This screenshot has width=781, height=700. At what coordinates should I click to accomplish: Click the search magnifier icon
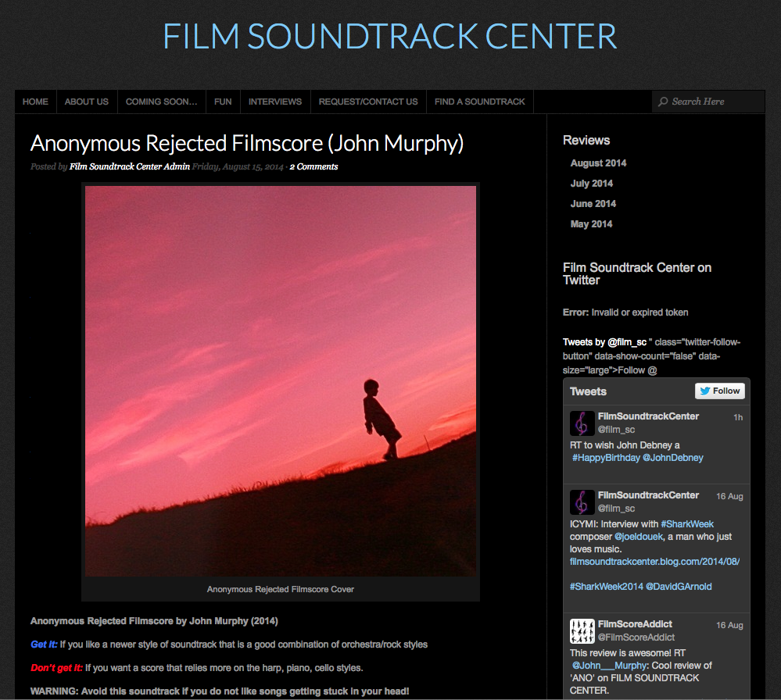tap(663, 102)
